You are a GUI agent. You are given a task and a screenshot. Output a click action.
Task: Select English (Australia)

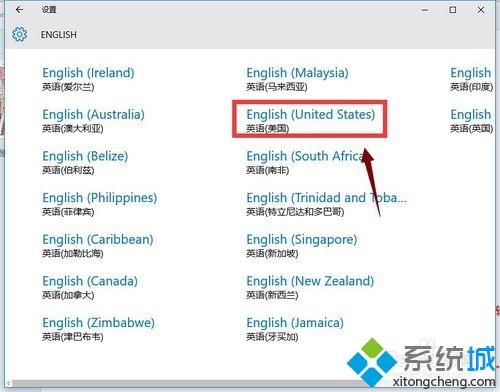tap(93, 121)
